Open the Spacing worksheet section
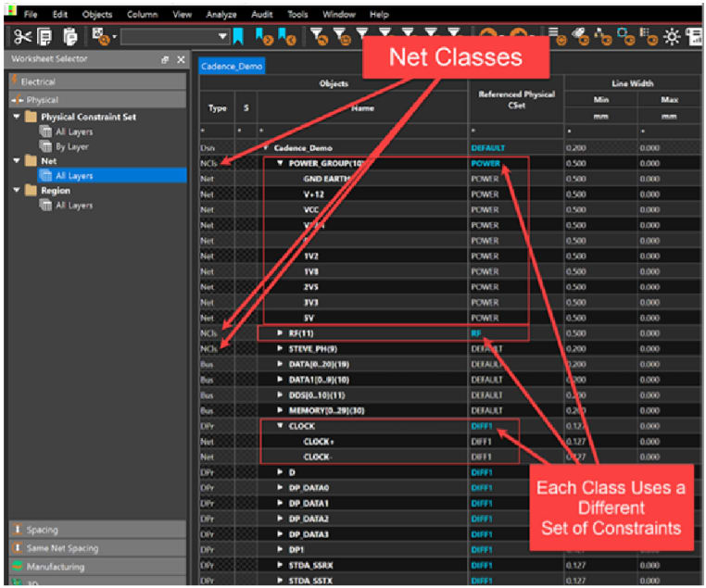Screen dimensions: 706x588 point(97,530)
